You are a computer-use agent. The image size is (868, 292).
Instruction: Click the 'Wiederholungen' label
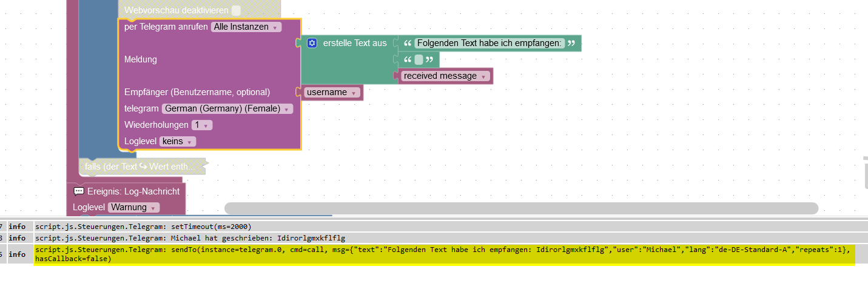156,125
